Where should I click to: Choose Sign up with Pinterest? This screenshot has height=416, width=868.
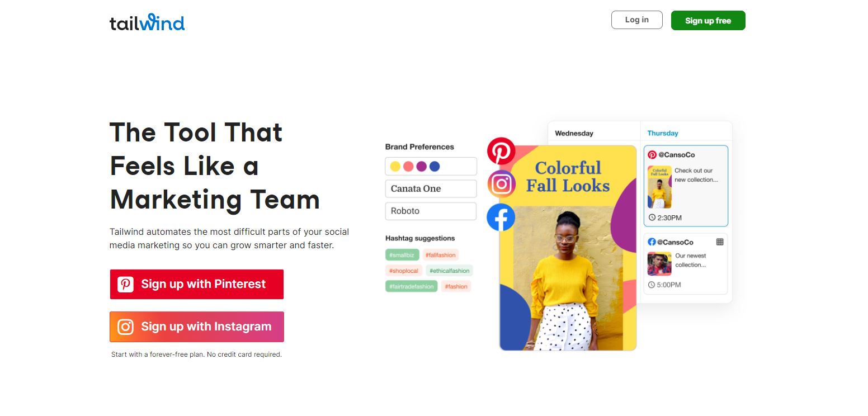click(x=197, y=284)
